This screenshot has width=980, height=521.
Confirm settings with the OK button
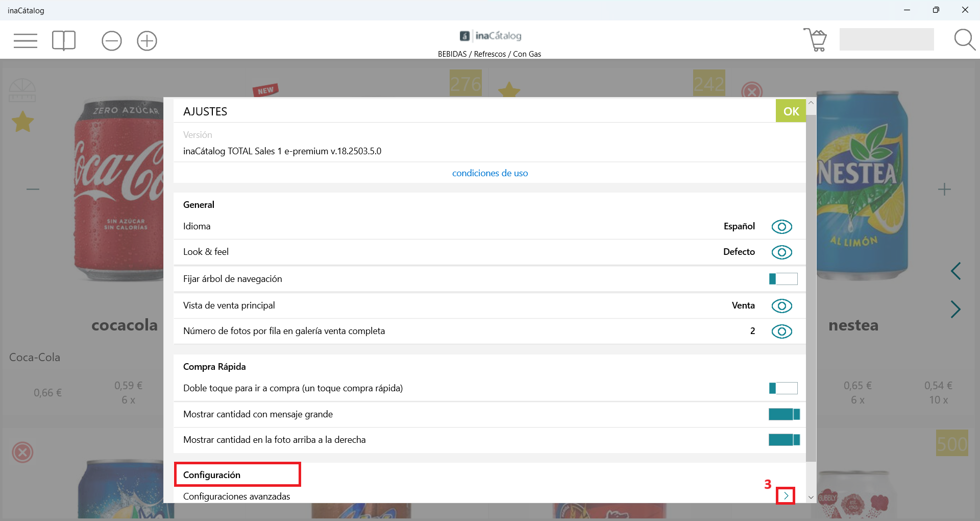pos(791,111)
